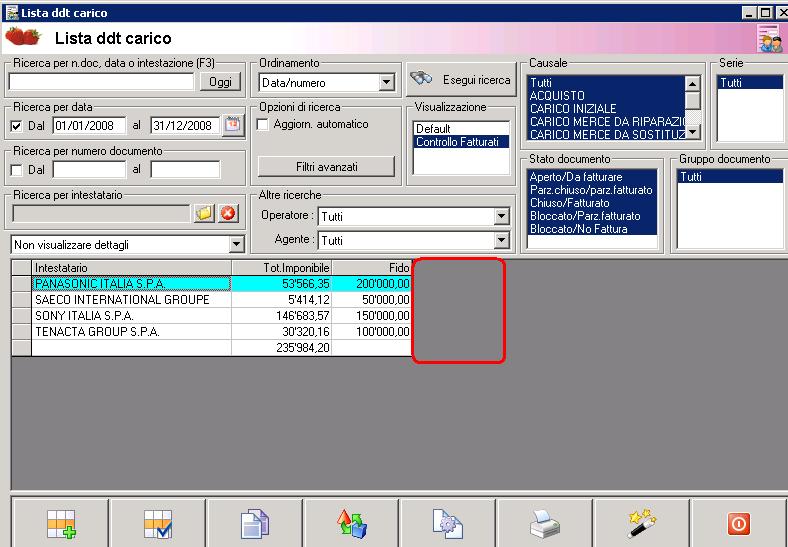The height and width of the screenshot is (547, 788).
Task: Click the new document grid-plus icon
Action: pos(61,524)
